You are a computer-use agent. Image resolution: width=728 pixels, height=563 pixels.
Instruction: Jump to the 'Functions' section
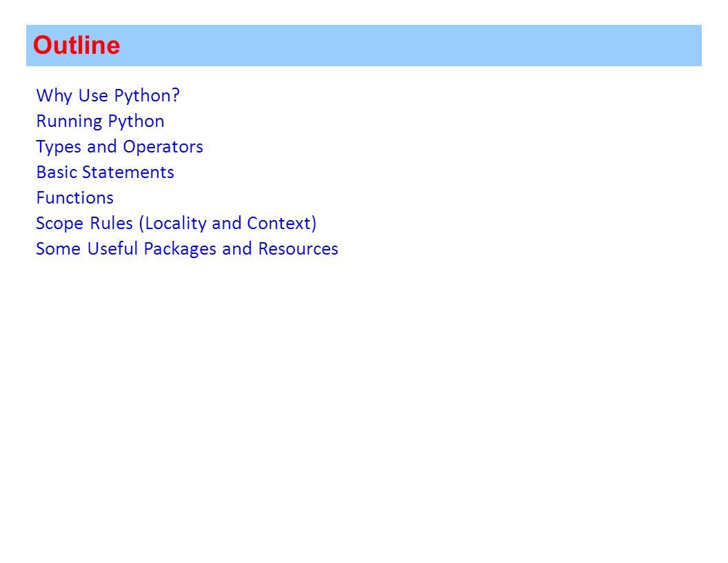coord(74,197)
